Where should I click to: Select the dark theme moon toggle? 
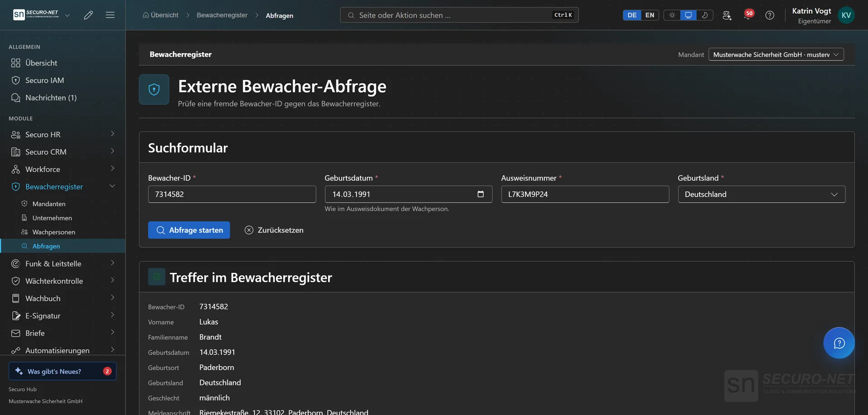tap(705, 15)
